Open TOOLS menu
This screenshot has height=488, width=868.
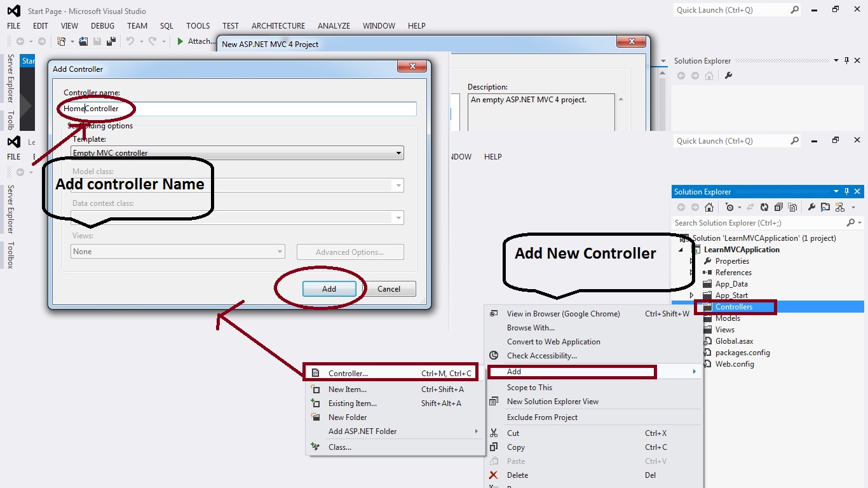tap(198, 26)
